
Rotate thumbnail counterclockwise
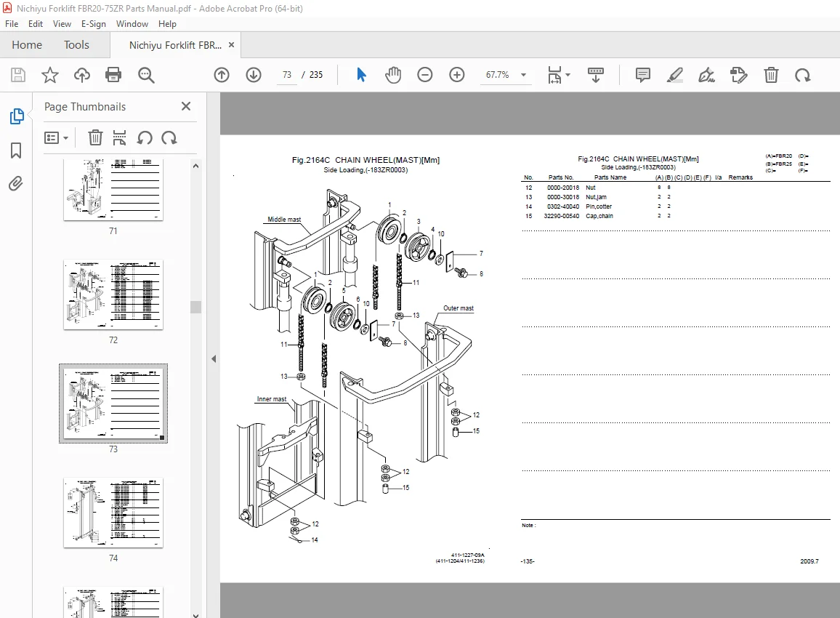(145, 137)
